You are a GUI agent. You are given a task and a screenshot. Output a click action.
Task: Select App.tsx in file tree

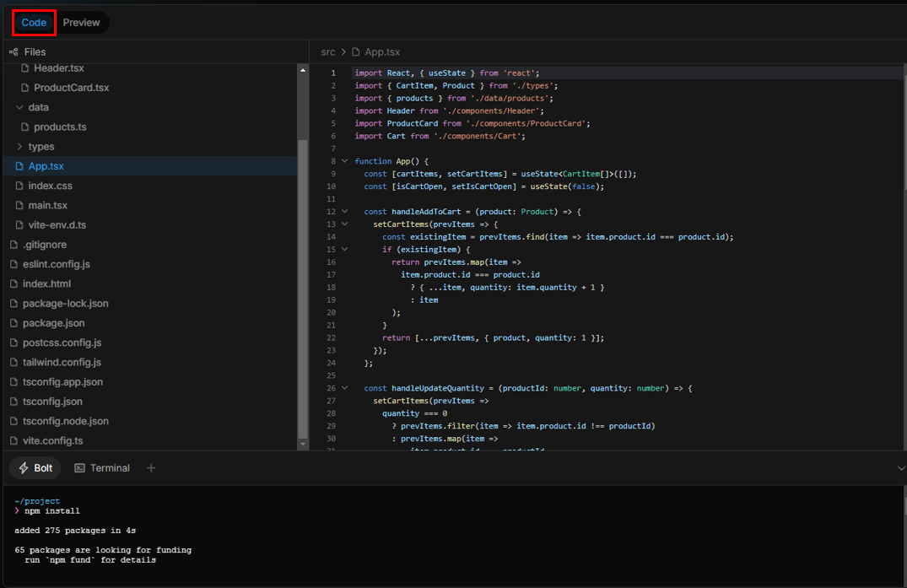click(x=150, y=166)
